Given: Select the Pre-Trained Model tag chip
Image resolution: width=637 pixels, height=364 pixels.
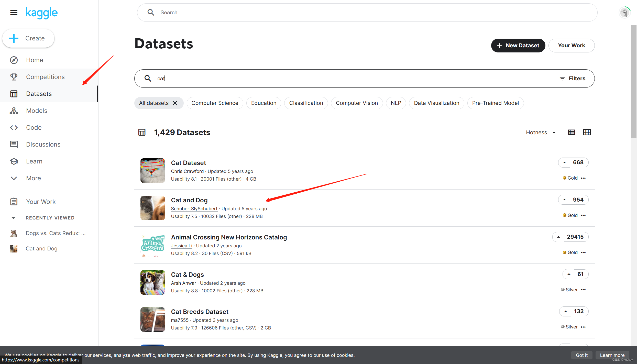Looking at the screenshot, I should (496, 103).
